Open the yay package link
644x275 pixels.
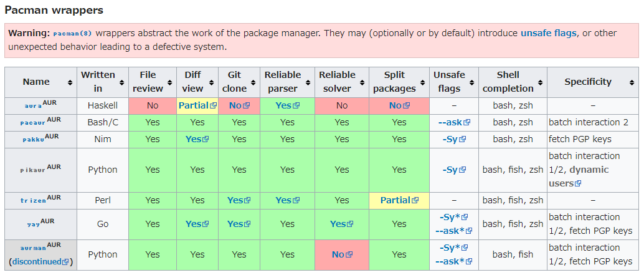tap(34, 225)
